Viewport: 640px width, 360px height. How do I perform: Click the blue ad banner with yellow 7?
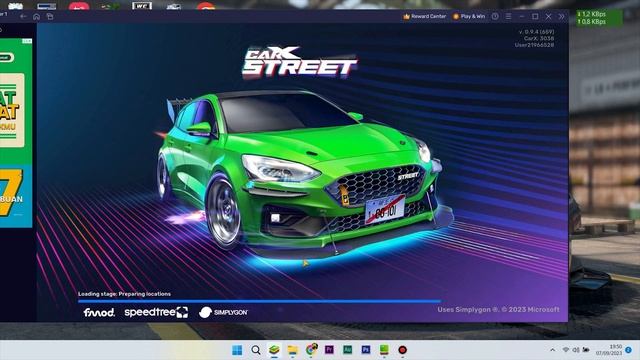pyautogui.click(x=16, y=196)
